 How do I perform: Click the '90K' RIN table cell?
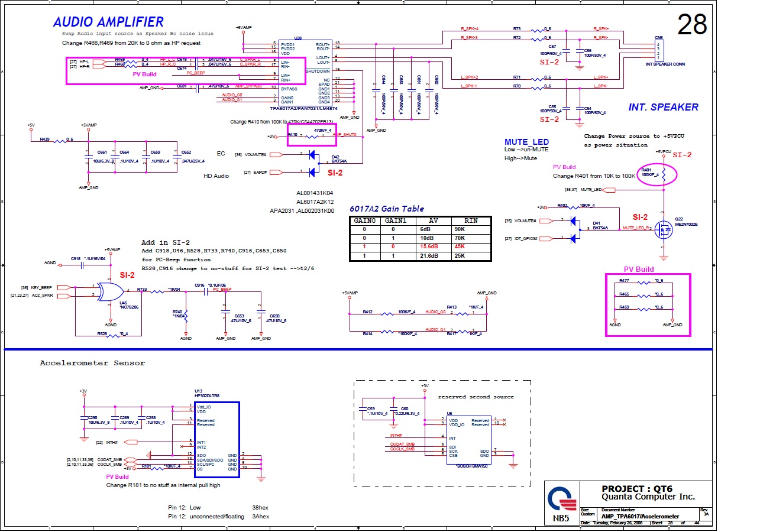[x=471, y=229]
